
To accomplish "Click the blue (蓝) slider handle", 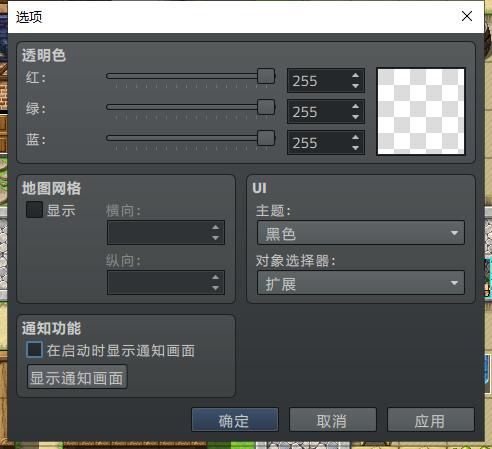I will point(266,138).
